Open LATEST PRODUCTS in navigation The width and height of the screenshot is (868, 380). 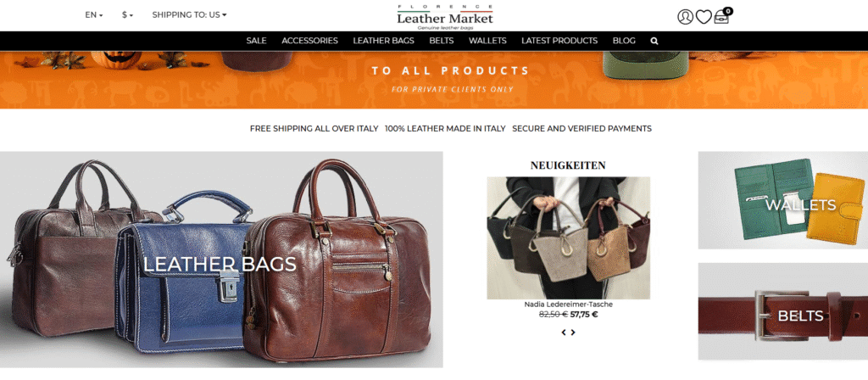tap(559, 41)
